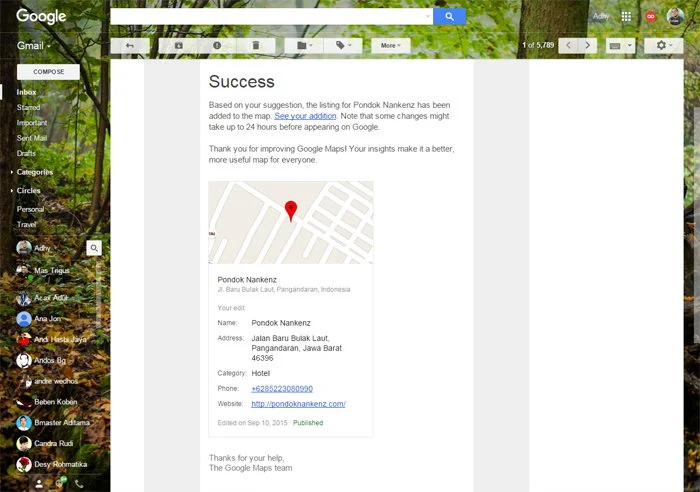This screenshot has width=700, height=492.
Task: Click the Pondok Nankenz listing title
Action: (x=247, y=280)
